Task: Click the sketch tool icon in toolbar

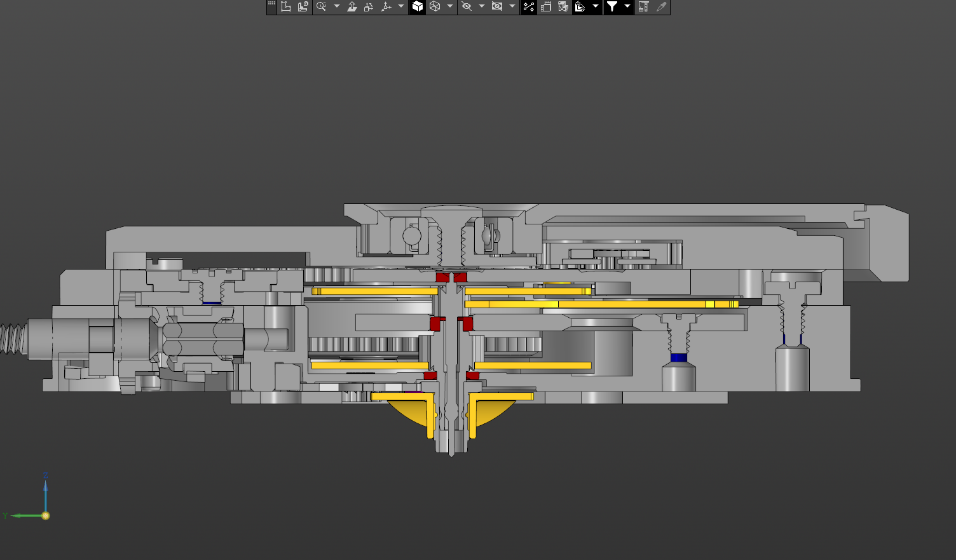Action: (286, 6)
